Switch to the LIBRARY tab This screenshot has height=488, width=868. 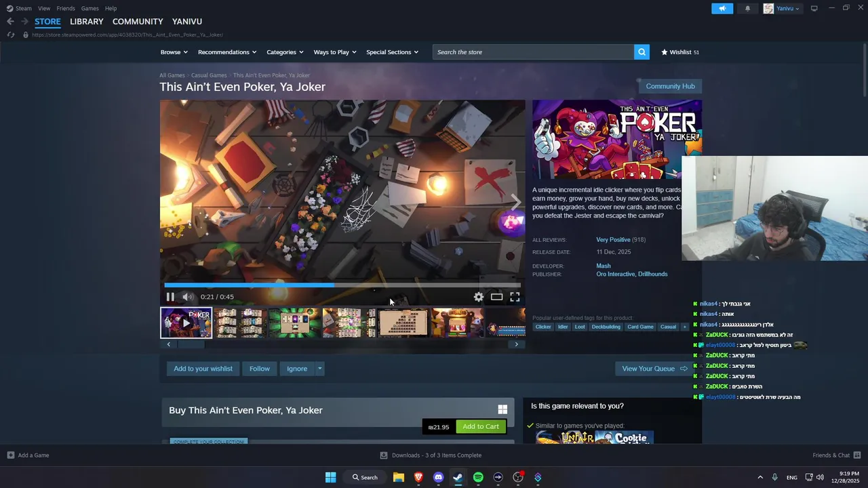click(x=87, y=22)
